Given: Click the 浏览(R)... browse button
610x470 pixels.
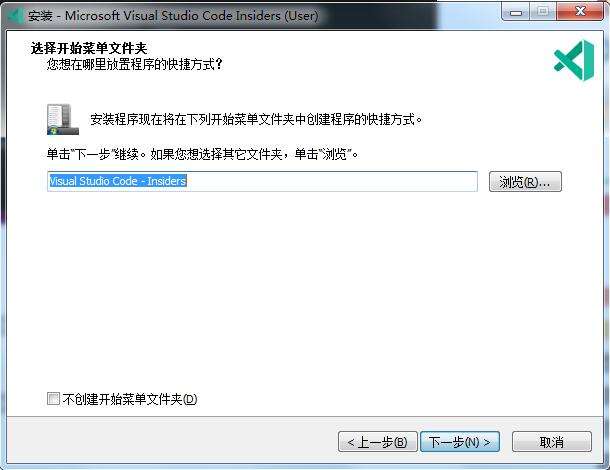Looking at the screenshot, I should [525, 181].
